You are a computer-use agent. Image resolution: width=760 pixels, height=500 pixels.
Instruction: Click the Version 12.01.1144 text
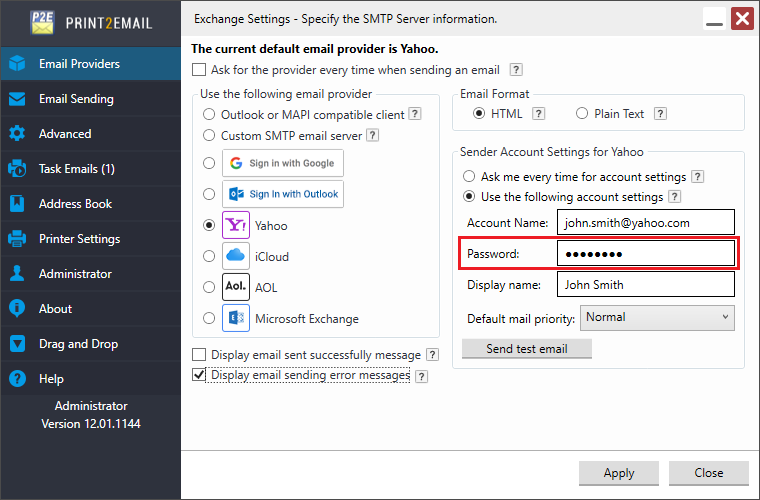(91, 424)
